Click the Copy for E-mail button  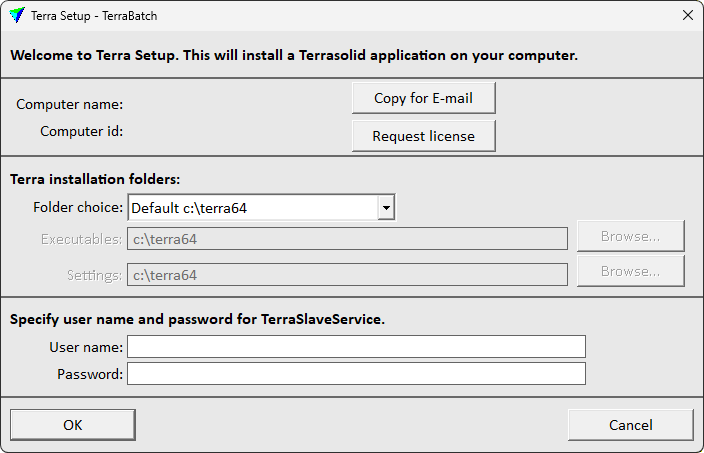[x=423, y=98]
